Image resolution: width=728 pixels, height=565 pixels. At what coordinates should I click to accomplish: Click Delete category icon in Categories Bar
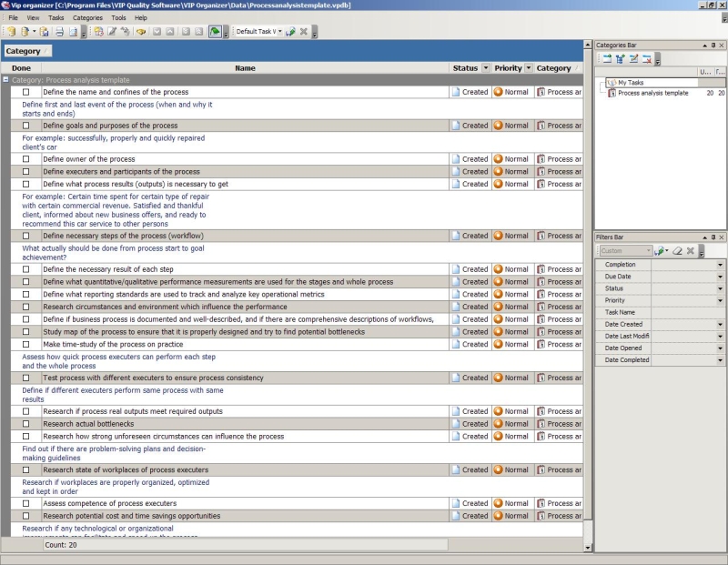tap(646, 58)
